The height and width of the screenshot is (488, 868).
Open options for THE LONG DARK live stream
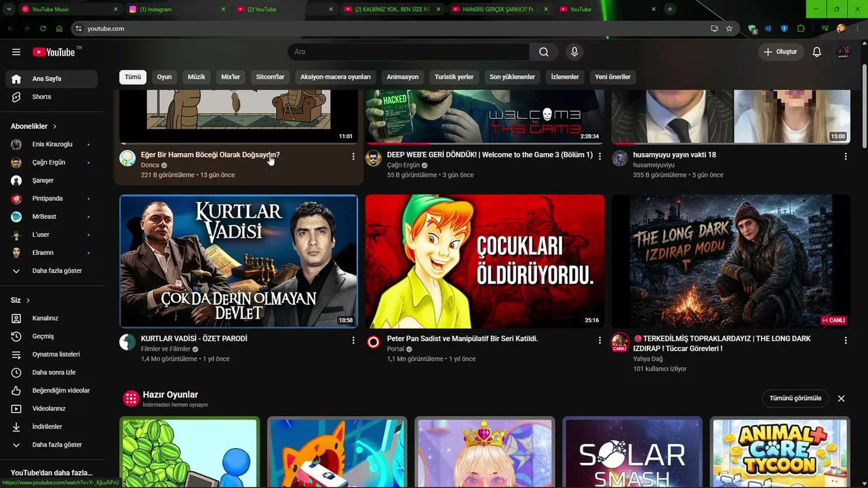pos(846,340)
